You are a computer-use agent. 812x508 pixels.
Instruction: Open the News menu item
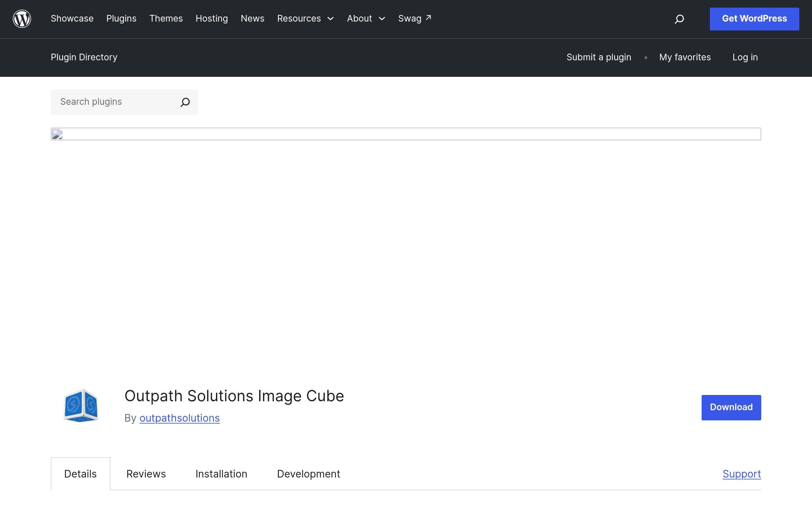252,18
